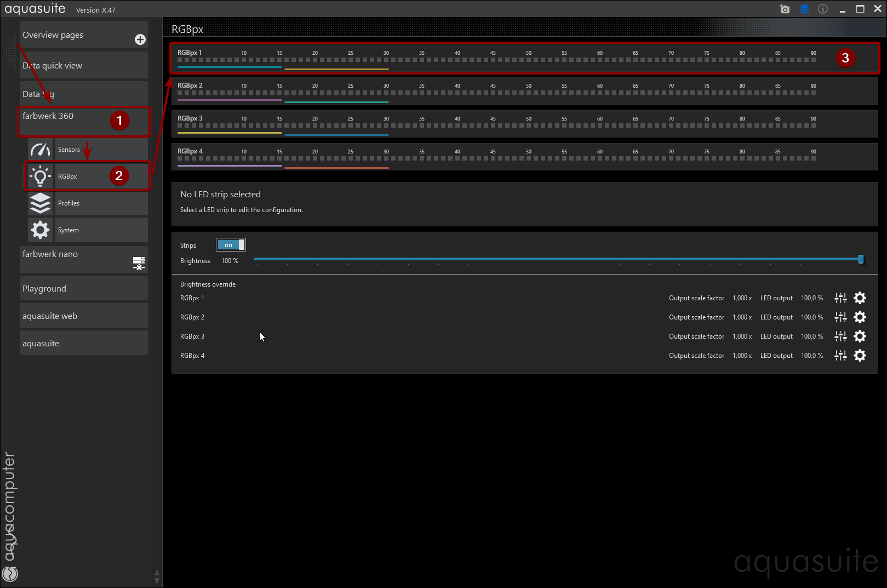Open the Sensors page

point(88,150)
